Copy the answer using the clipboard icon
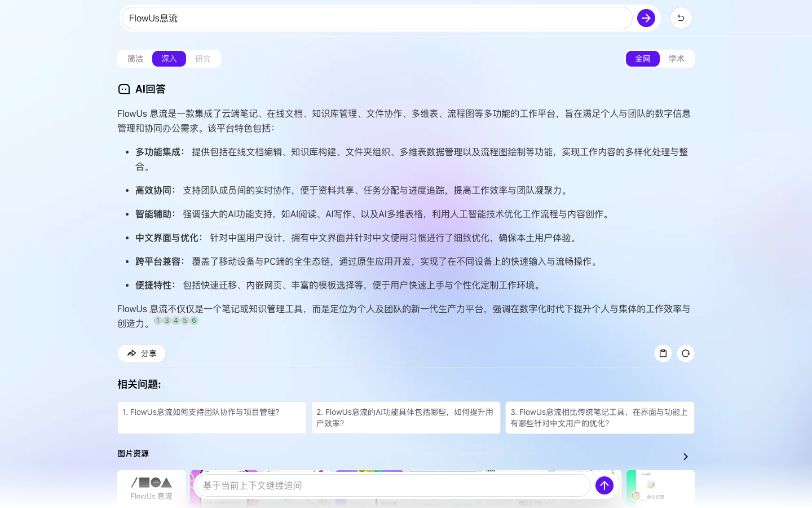Image resolution: width=812 pixels, height=508 pixels. pyautogui.click(x=663, y=353)
